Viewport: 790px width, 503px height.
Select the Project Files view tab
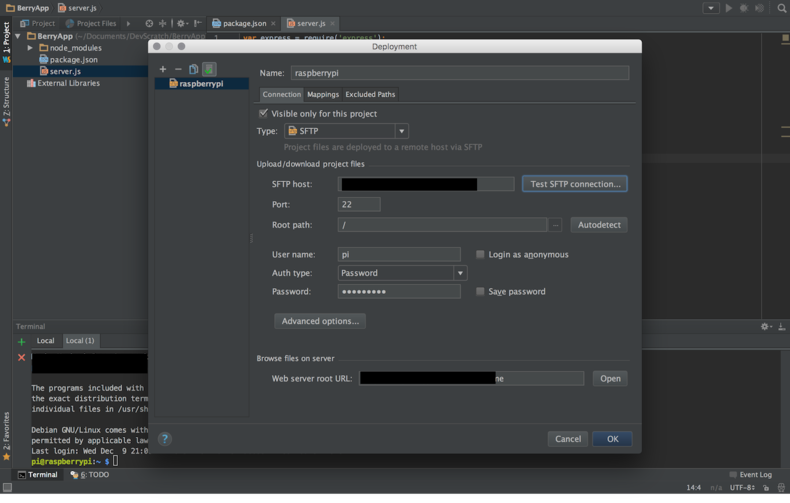click(91, 24)
